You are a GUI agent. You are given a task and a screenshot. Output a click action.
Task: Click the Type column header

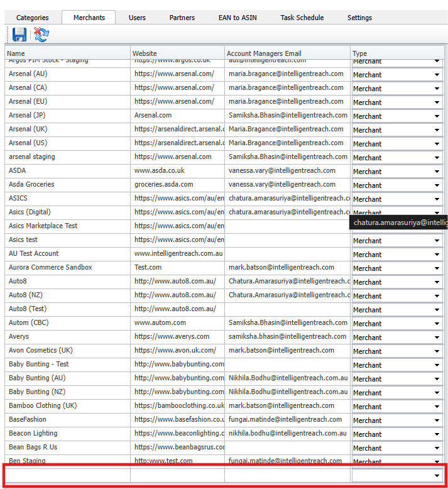click(x=397, y=53)
